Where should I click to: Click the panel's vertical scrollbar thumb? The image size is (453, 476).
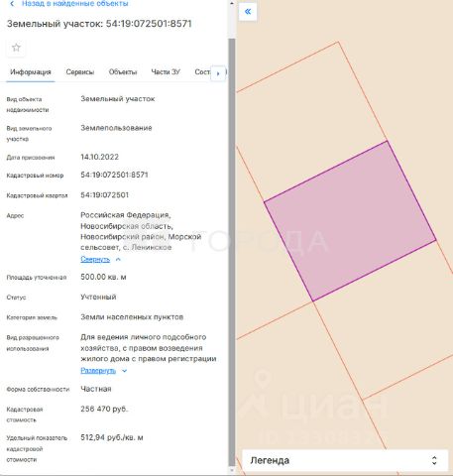pyautogui.click(x=232, y=251)
